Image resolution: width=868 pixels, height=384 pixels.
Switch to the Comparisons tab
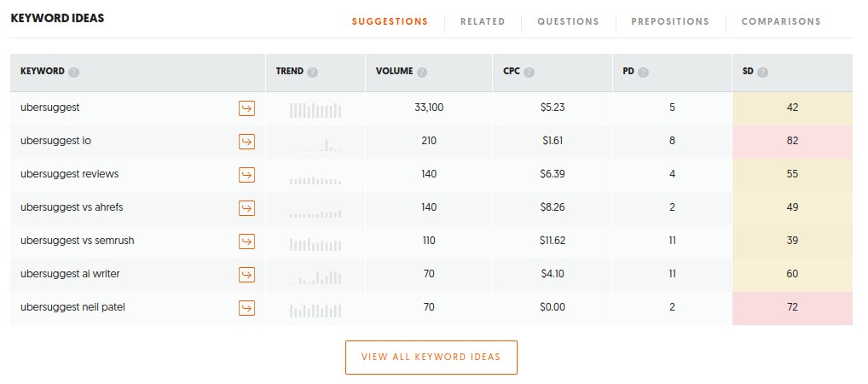click(781, 21)
